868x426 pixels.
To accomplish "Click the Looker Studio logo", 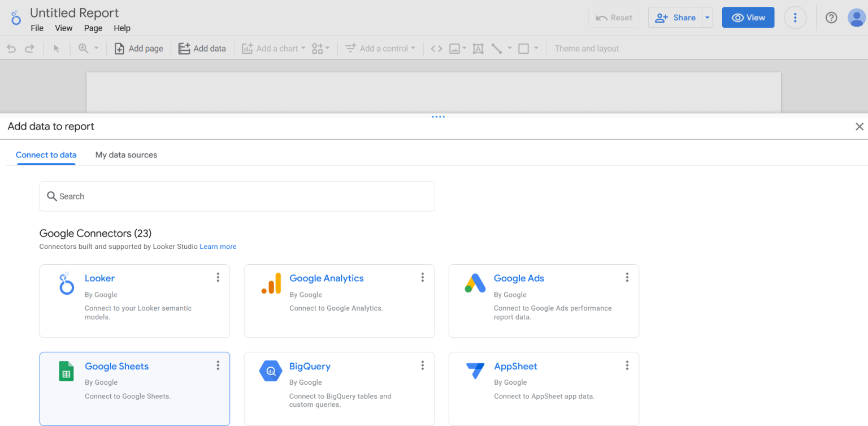I will point(15,18).
